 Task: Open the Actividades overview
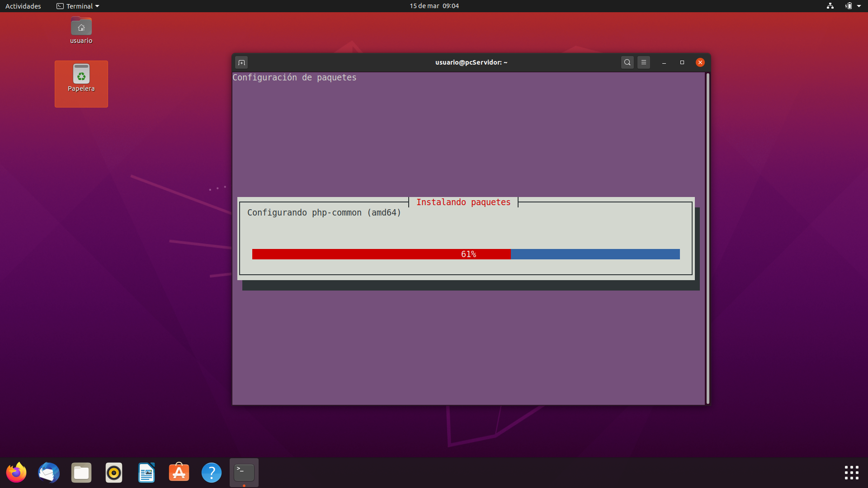23,6
